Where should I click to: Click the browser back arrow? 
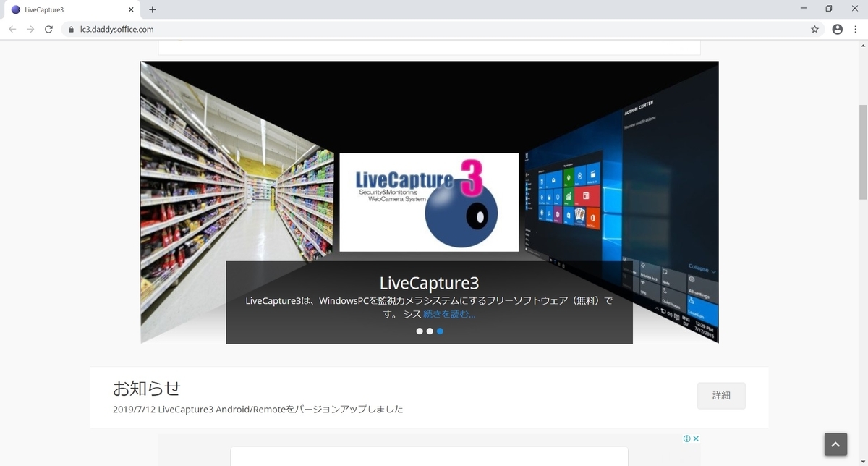(x=12, y=30)
